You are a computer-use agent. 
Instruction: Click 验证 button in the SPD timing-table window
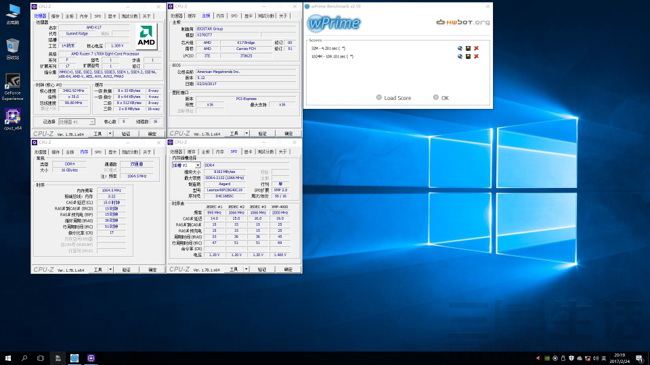point(262,269)
